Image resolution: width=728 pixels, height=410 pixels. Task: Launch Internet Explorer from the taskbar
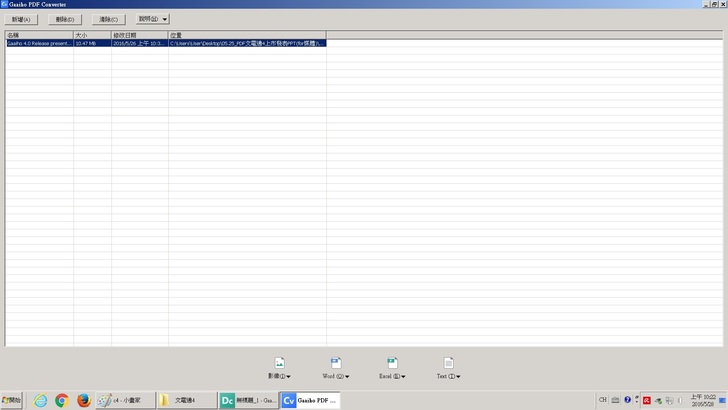point(40,400)
